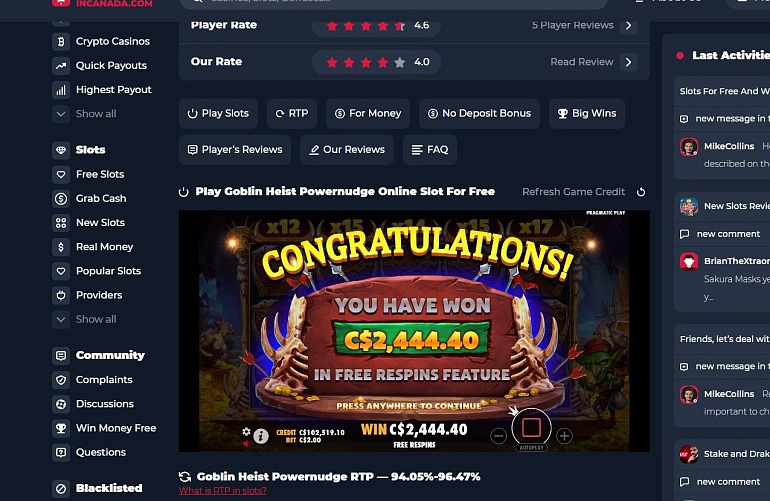770x501 pixels.
Task: Increase bet with the plus button
Action: tap(564, 436)
